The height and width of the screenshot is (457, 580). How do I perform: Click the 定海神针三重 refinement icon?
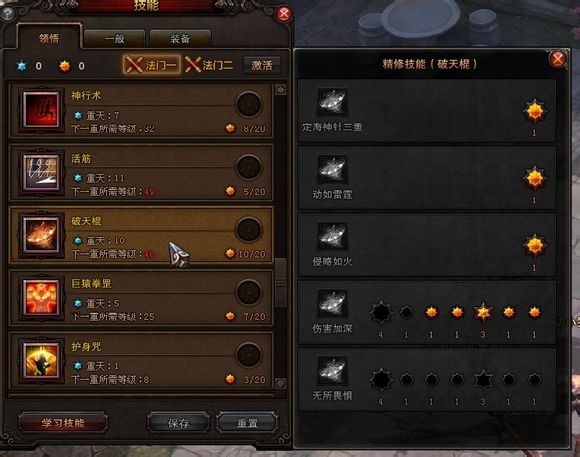point(333,102)
